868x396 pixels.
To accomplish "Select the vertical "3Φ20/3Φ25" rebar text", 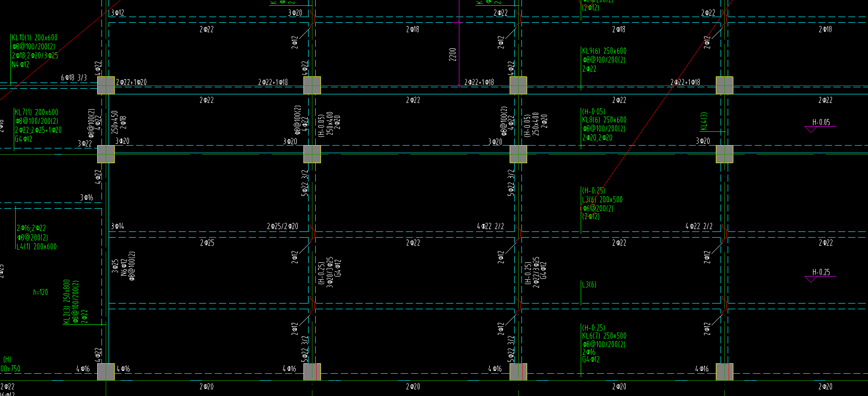I will [329, 272].
